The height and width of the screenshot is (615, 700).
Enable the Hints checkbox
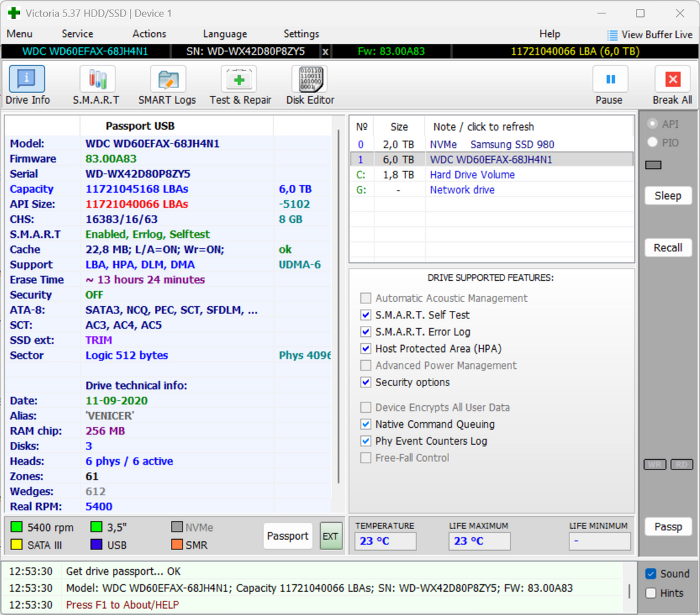tap(651, 593)
